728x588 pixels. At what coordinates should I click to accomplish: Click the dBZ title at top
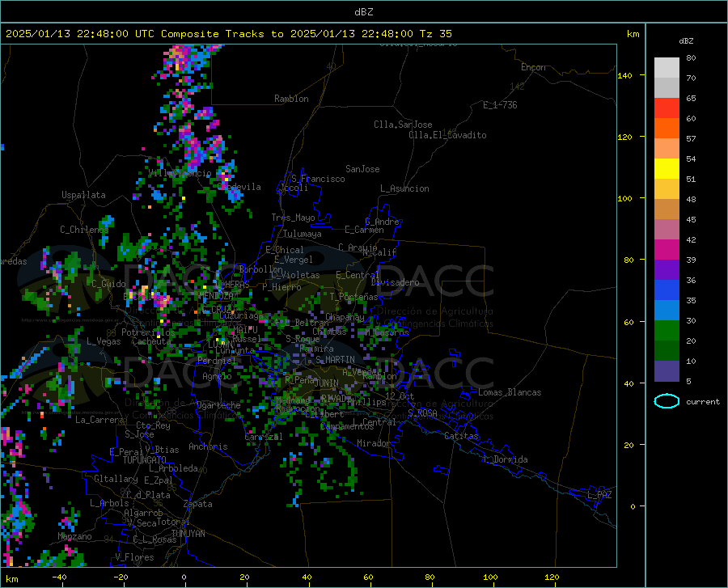tap(363, 12)
